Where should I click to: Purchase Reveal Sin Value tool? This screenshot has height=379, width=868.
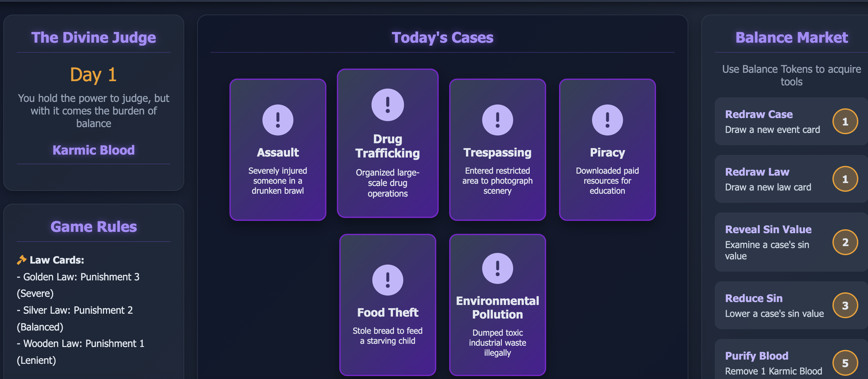point(791,242)
